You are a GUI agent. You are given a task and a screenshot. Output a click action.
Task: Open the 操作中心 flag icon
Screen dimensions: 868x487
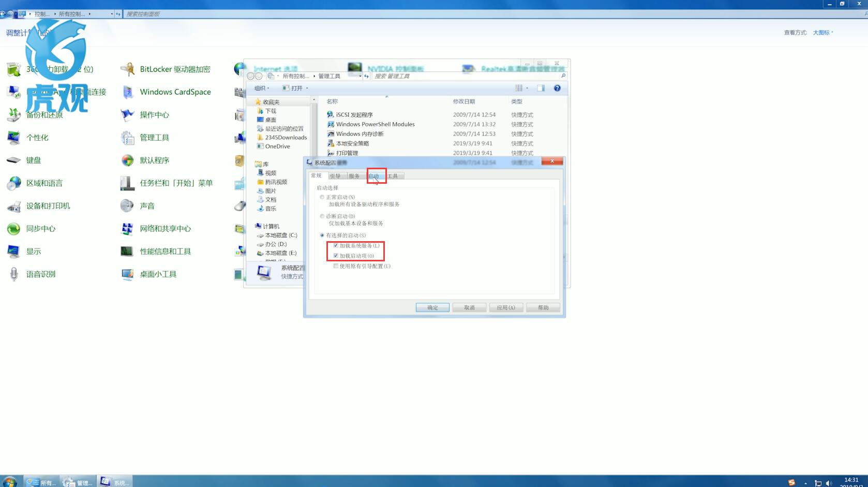(127, 115)
